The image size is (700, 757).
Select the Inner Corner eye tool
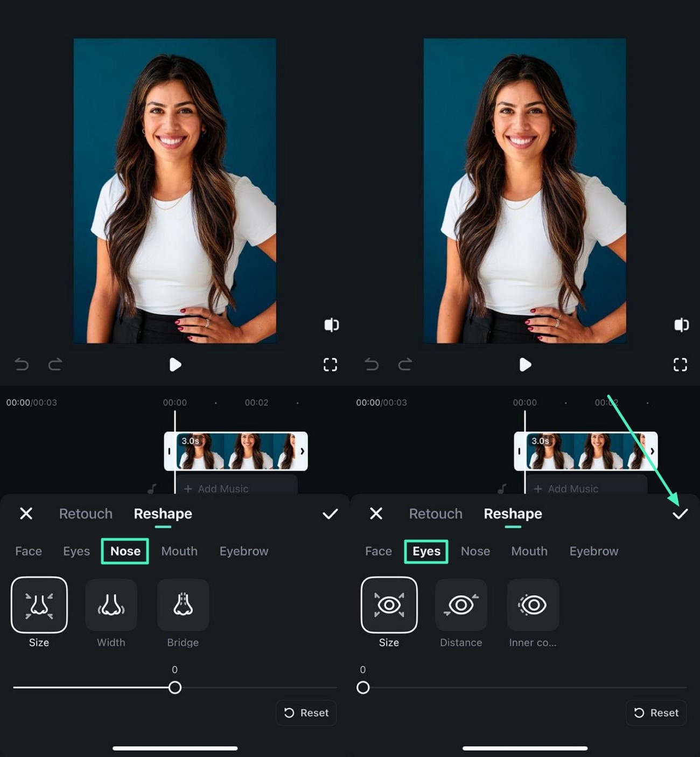point(533,605)
